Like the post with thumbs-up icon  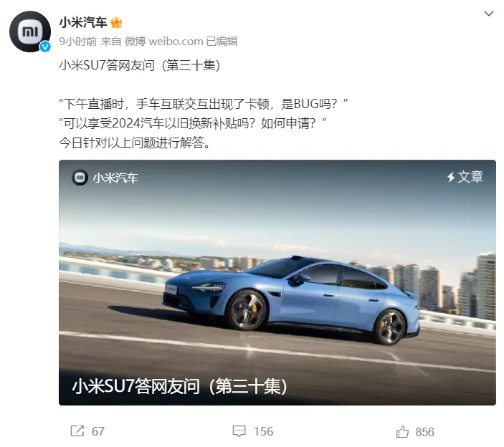(402, 431)
